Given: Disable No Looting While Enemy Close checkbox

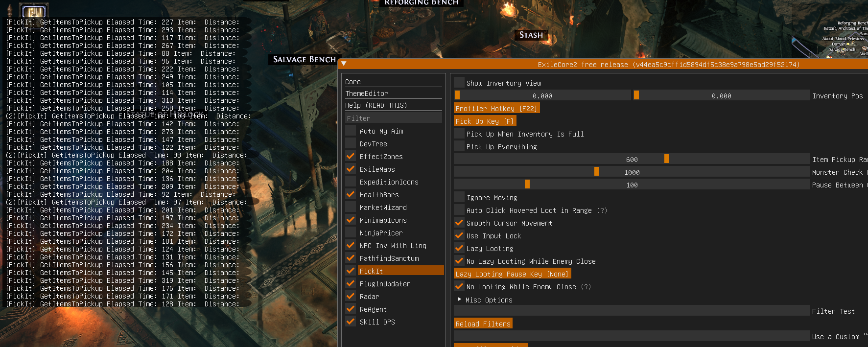Looking at the screenshot, I should click(459, 286).
